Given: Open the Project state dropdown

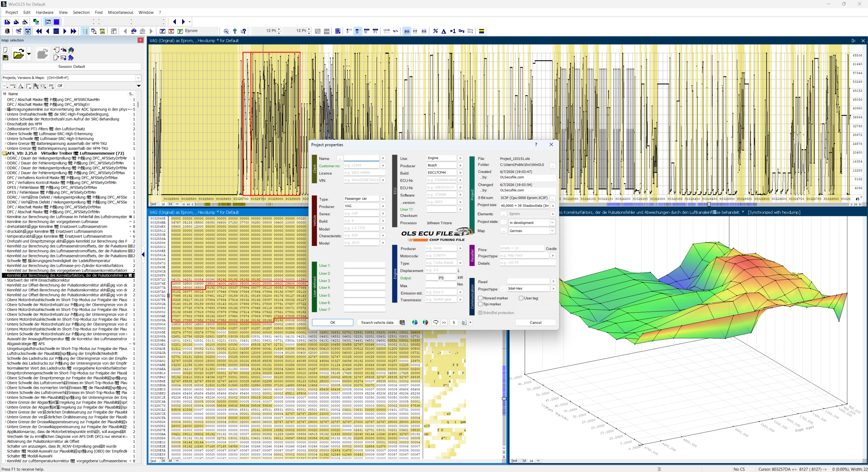Looking at the screenshot, I should coord(552,222).
